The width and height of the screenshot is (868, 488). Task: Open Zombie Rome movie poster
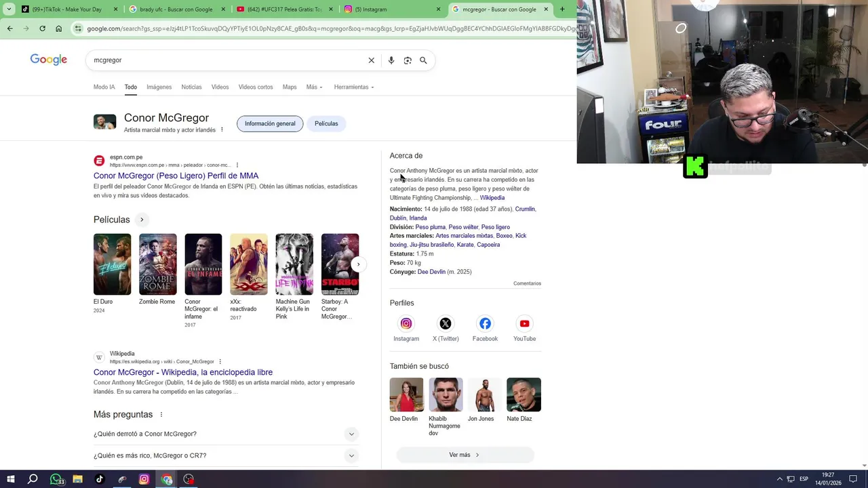[157, 264]
